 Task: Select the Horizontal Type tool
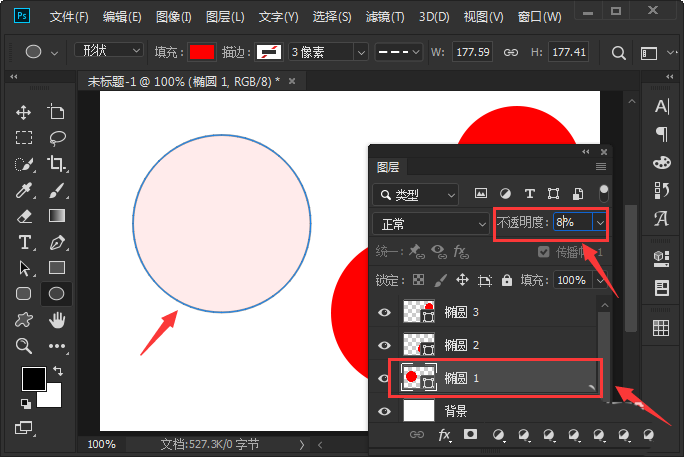pos(24,242)
